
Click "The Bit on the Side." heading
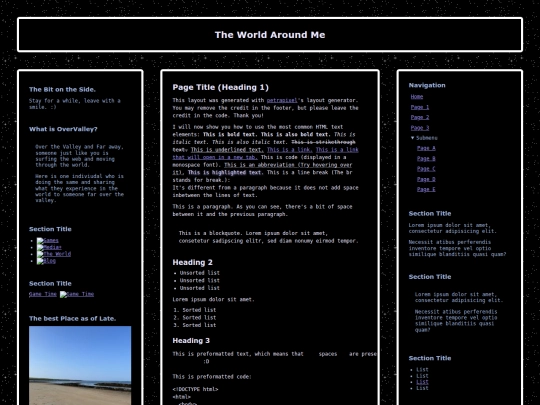62,89
